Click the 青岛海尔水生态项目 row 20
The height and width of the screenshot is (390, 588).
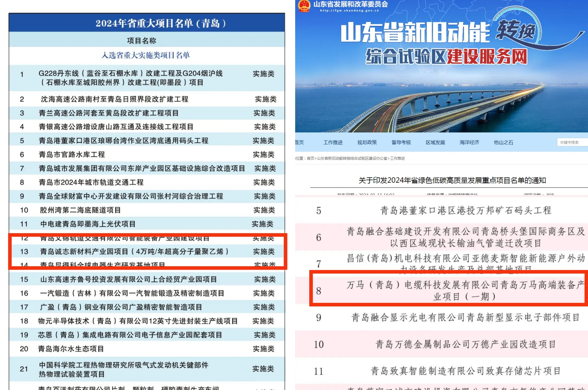71,349
